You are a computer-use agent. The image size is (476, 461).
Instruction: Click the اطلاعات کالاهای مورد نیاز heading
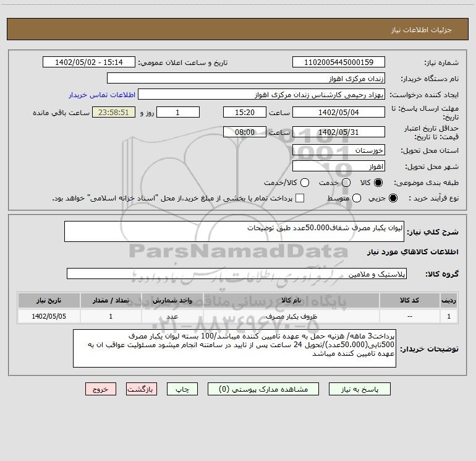click(x=412, y=252)
